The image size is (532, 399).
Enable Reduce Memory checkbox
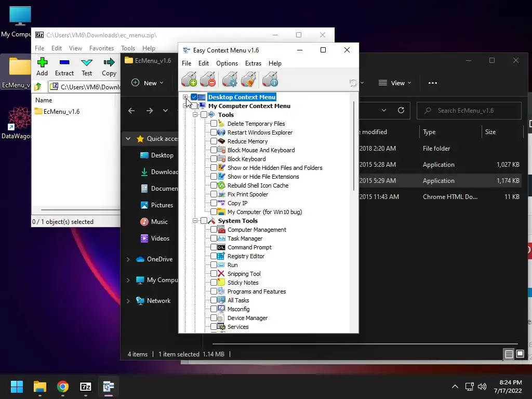click(214, 141)
